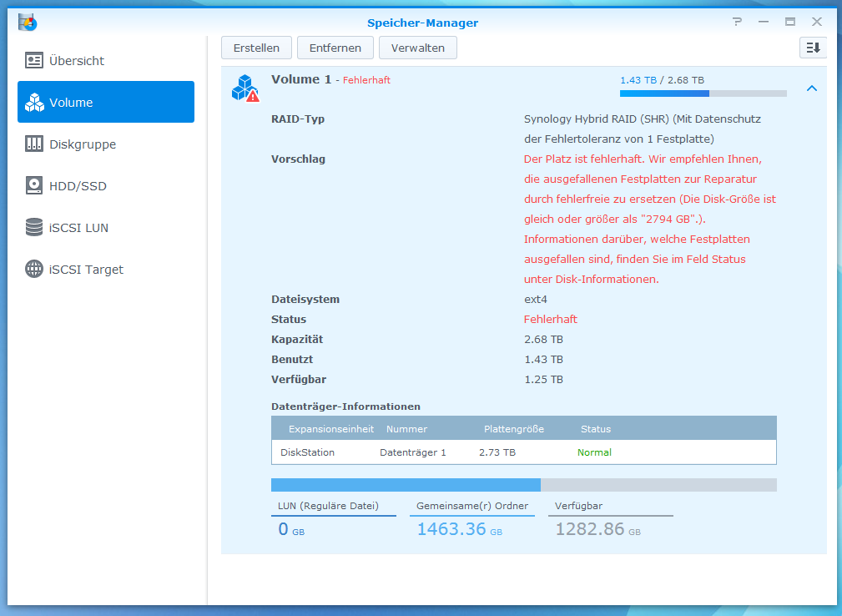Click the 1.25 TB Verfügbar value
The height and width of the screenshot is (616, 842).
(x=543, y=379)
